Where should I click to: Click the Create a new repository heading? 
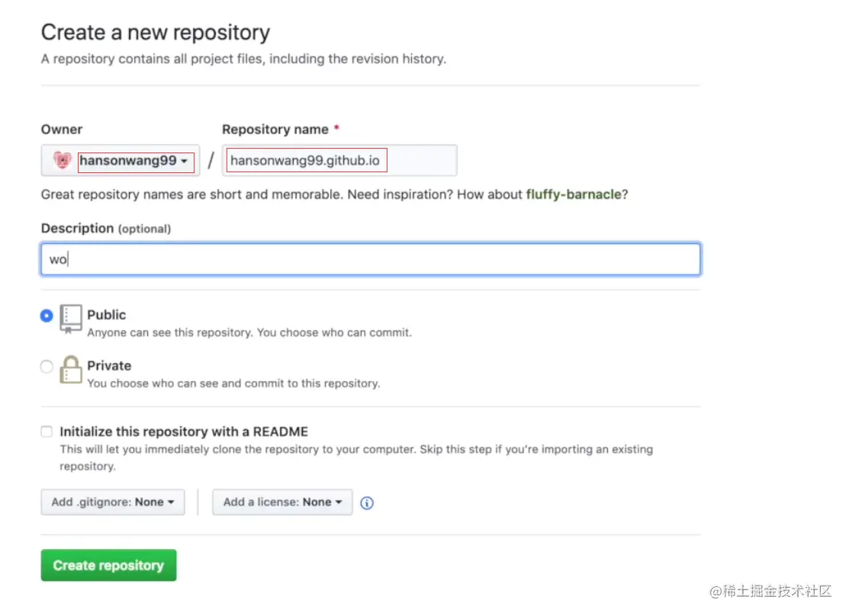pos(156,33)
